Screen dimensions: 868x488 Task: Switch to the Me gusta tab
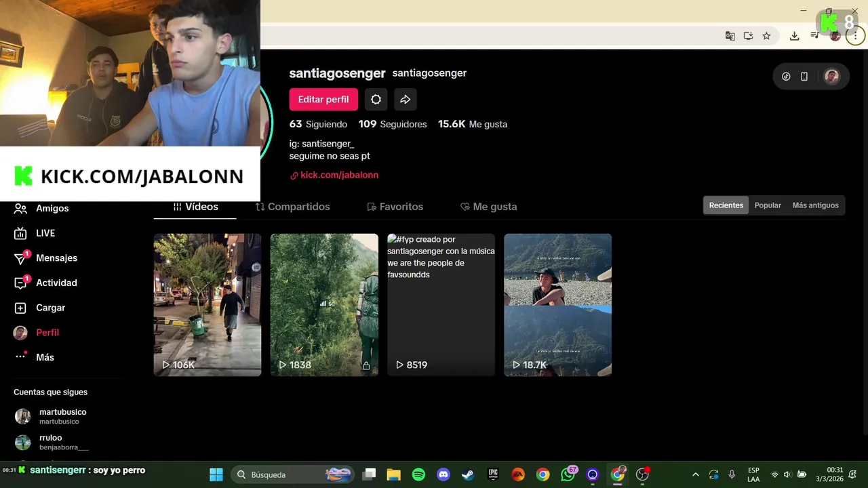point(488,207)
